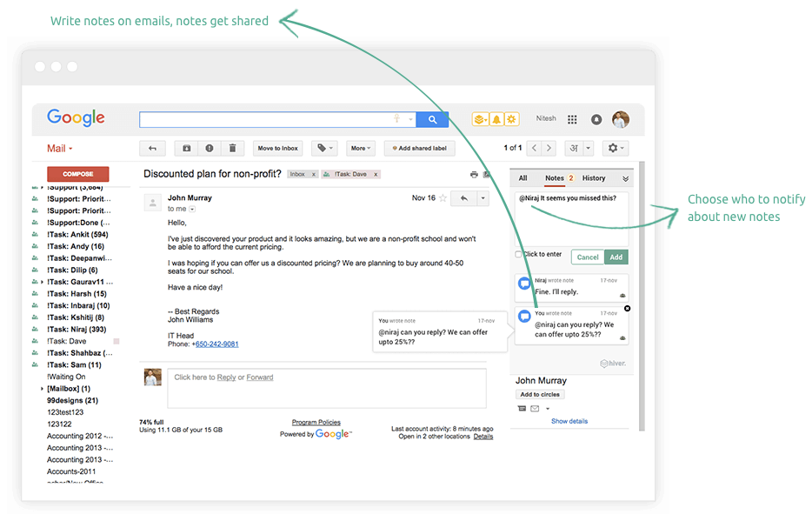The image size is (812, 514).
Task: Click Add shared label button
Action: pos(419,148)
